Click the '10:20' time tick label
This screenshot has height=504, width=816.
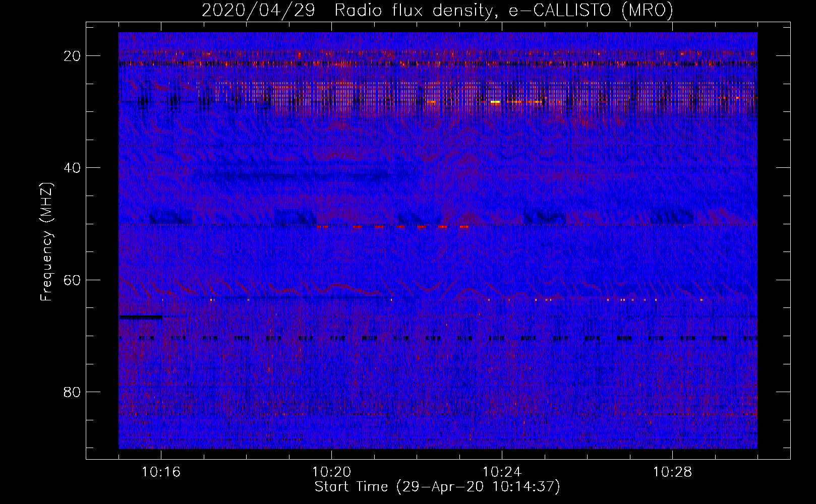click(331, 472)
